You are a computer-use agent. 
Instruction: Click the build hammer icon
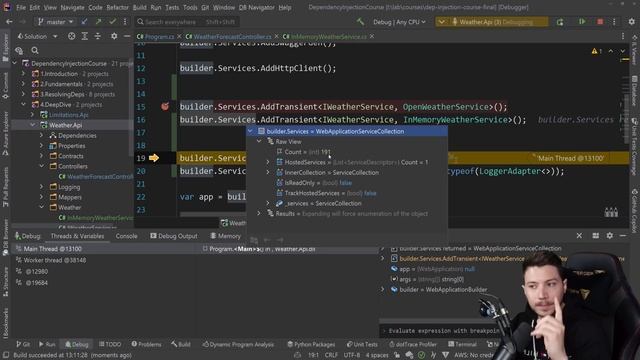pyautogui.click(x=360, y=21)
